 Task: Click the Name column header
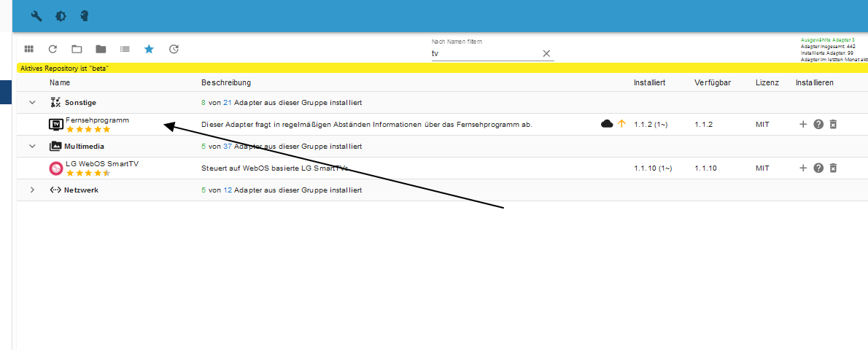click(x=60, y=82)
